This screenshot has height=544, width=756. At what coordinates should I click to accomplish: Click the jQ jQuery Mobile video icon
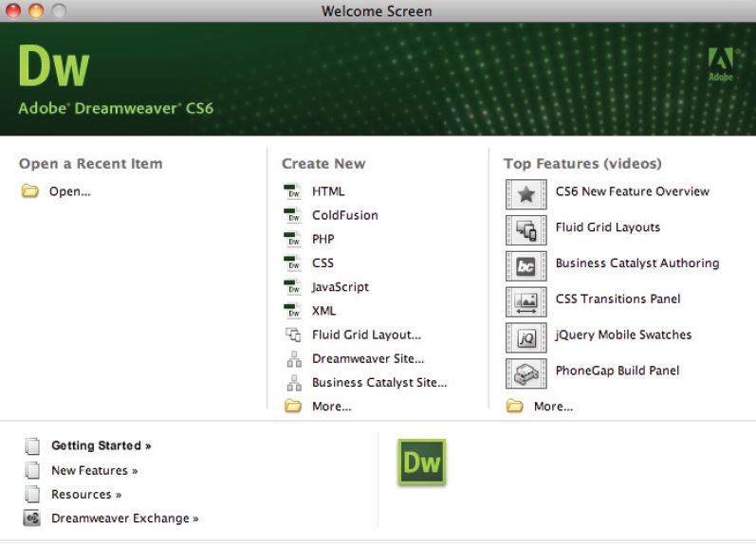tap(526, 337)
